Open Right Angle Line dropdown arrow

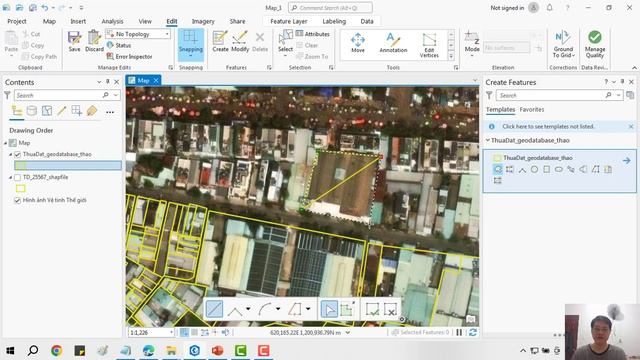[248, 309]
